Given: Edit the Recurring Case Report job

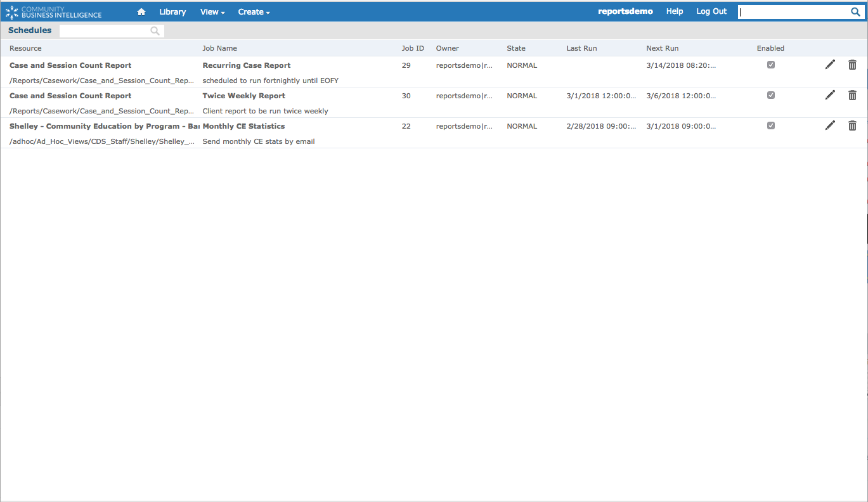Looking at the screenshot, I should [830, 65].
